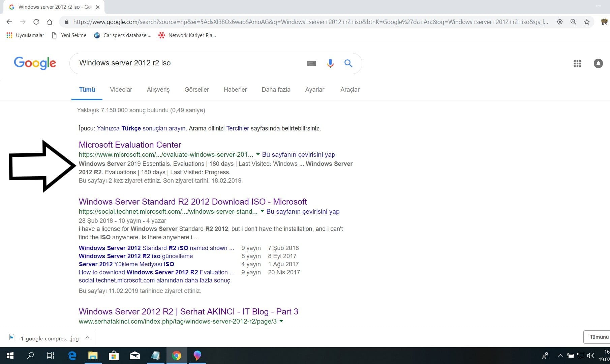This screenshot has height=364, width=610.
Task: Open the taskbar search icon
Action: click(x=30, y=356)
